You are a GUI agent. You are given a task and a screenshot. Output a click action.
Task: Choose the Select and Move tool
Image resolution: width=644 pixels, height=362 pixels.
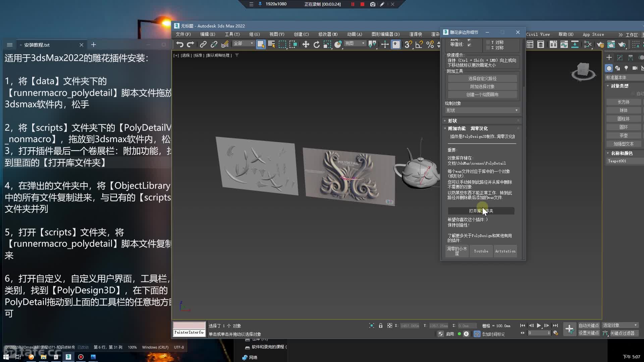pos(306,44)
